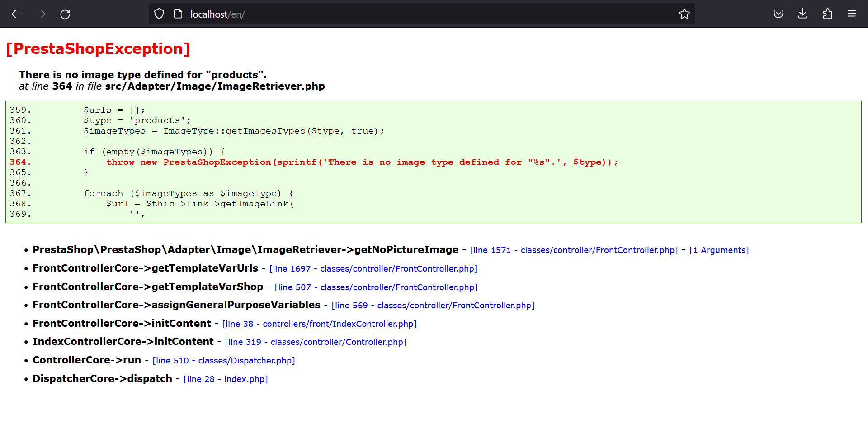Open line 319 of Controller.php link
This screenshot has height=425, width=868.
pyautogui.click(x=315, y=342)
